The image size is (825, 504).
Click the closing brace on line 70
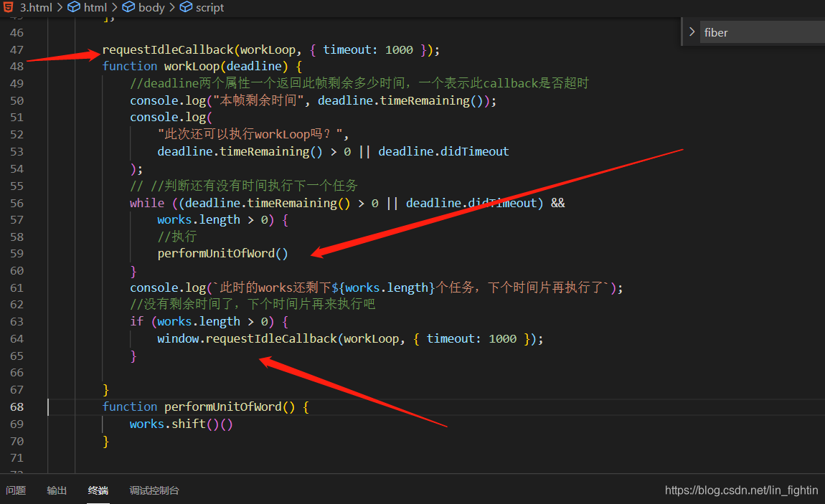[105, 441]
